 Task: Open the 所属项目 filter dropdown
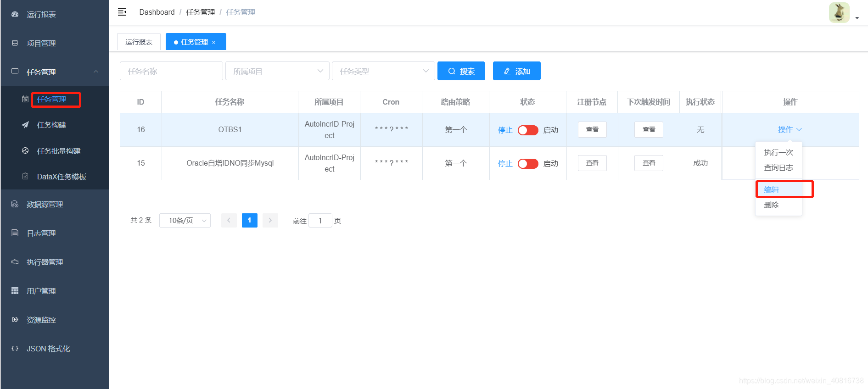[x=277, y=71]
